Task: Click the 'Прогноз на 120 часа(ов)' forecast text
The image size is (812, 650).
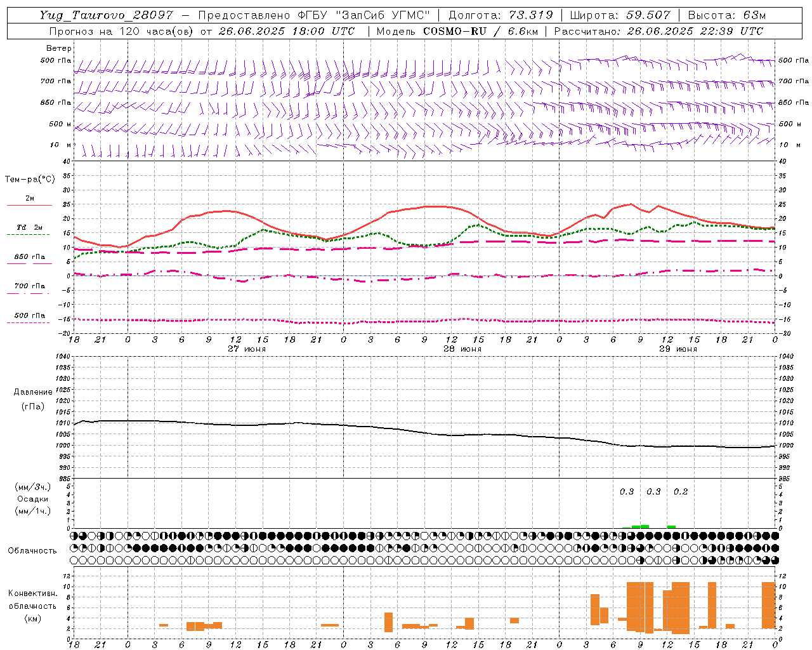Action: (122, 31)
